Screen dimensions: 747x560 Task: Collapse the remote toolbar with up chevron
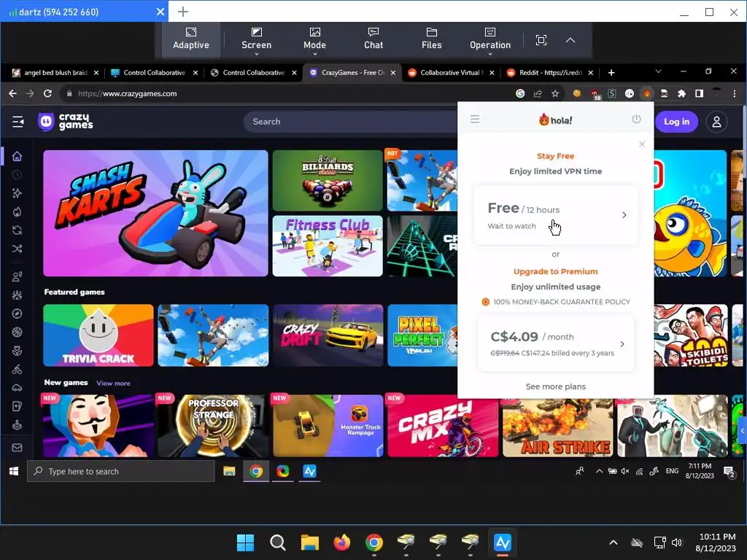pos(570,41)
